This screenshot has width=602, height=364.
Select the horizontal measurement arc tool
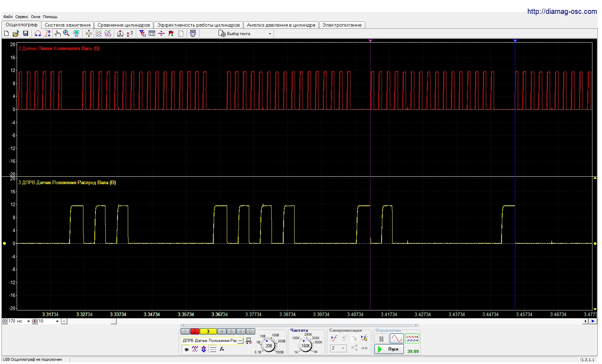point(38,33)
